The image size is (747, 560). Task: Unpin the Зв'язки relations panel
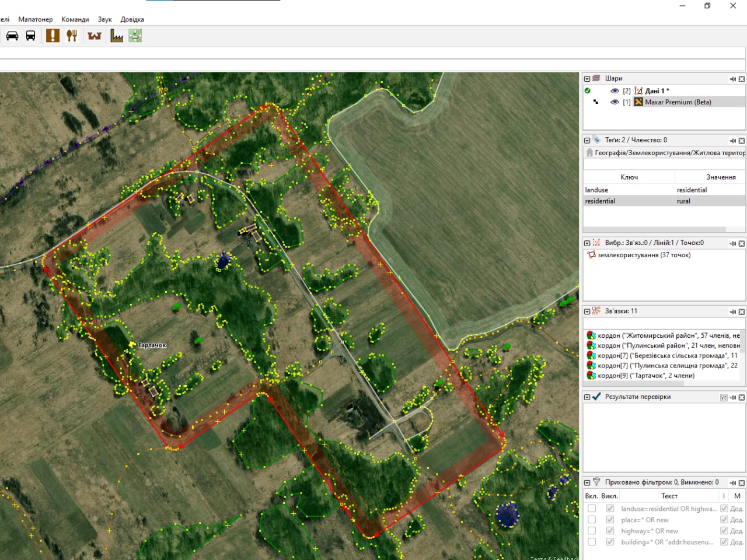click(732, 311)
